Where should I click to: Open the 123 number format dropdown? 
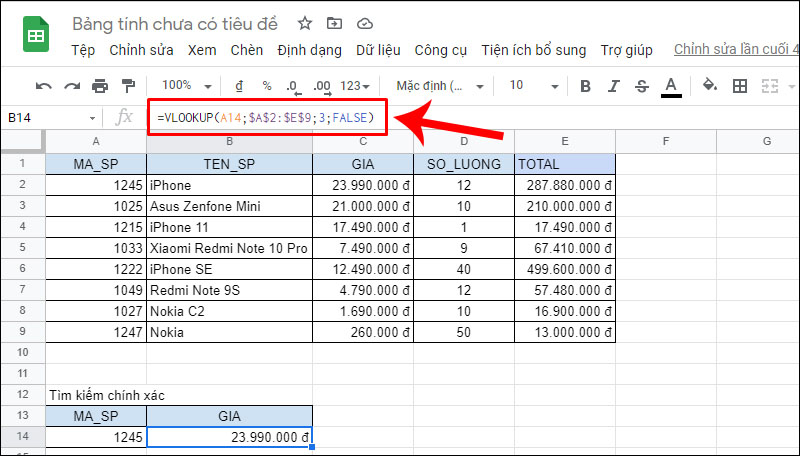355,86
